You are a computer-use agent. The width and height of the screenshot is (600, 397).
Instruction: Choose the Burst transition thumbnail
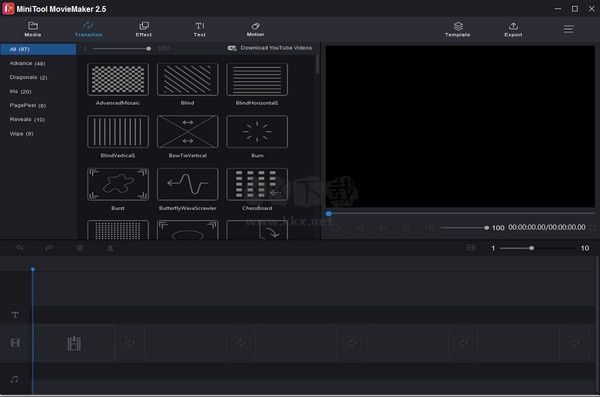coord(118,184)
